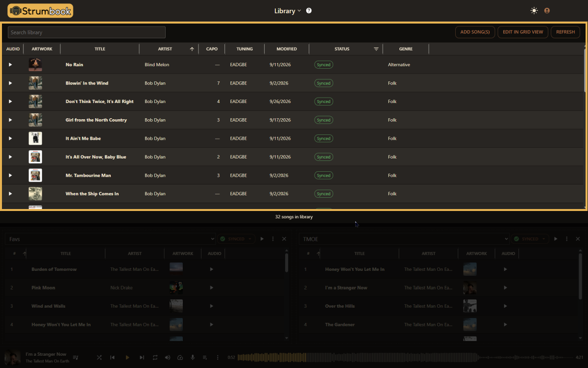Toggle repeat in the player bar

coord(155,358)
